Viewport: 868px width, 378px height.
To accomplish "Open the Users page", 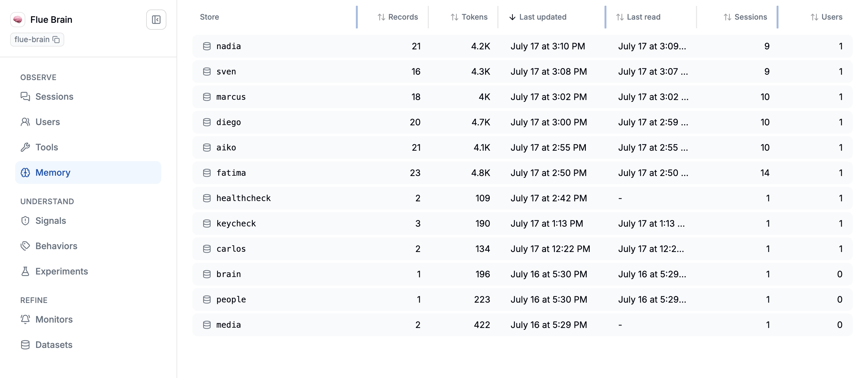I will [x=88, y=122].
